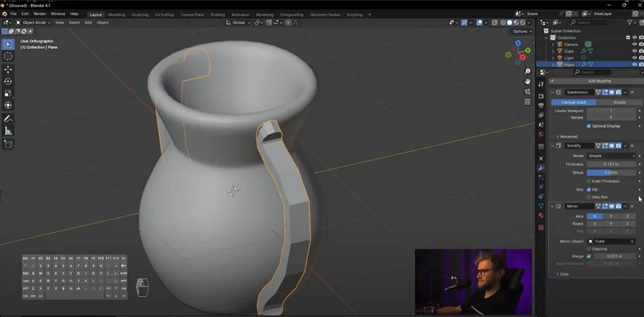Toggle the Rim Fill checkbox
Viewport: 644px width, 317px height.
coord(589,190)
